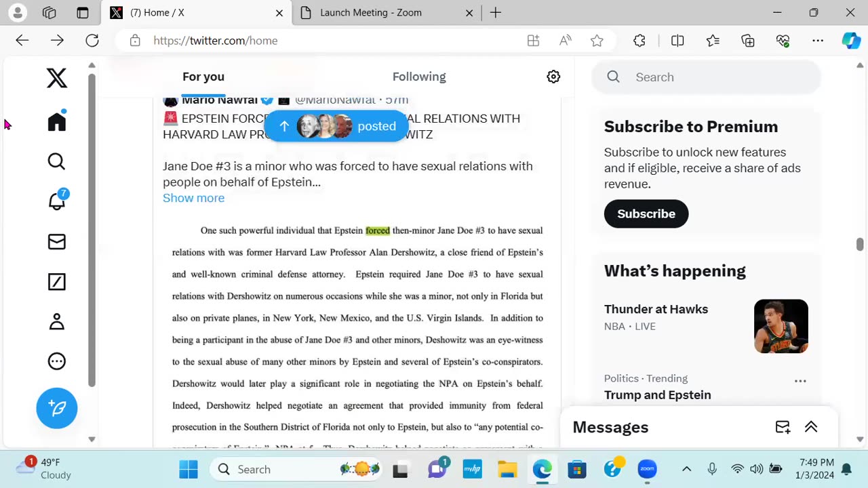View site information lock icon

pyautogui.click(x=135, y=41)
